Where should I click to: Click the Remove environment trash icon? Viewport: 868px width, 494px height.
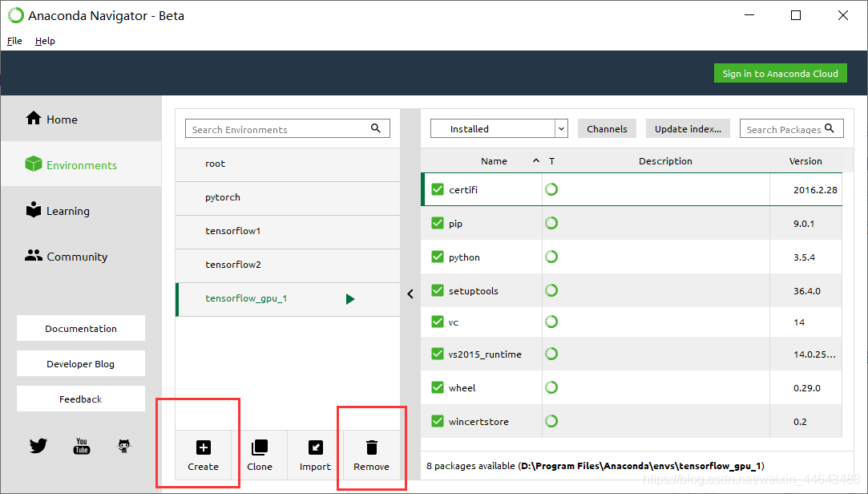click(x=371, y=447)
